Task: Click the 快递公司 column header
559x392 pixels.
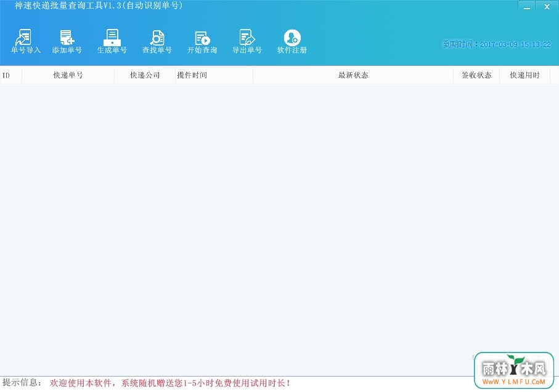Action: (x=145, y=75)
